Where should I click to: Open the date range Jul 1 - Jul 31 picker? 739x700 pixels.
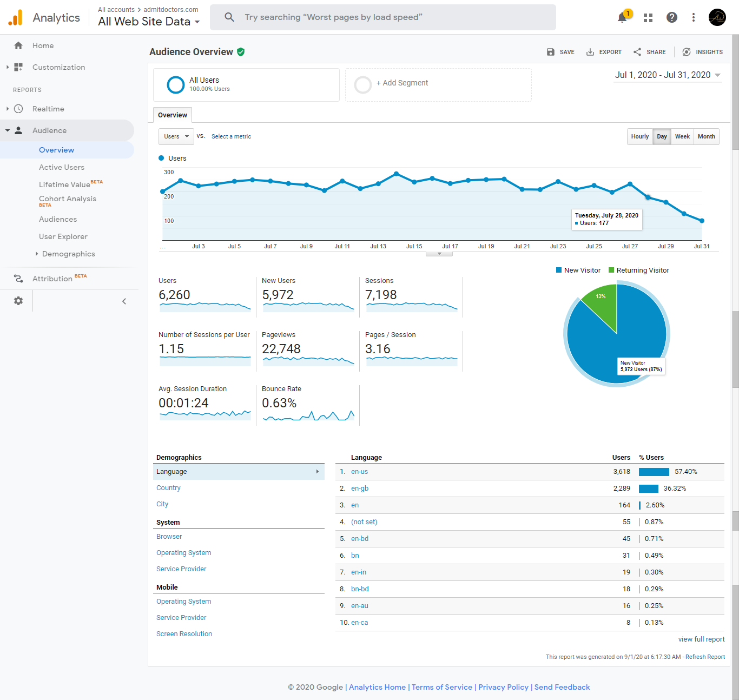(x=668, y=75)
